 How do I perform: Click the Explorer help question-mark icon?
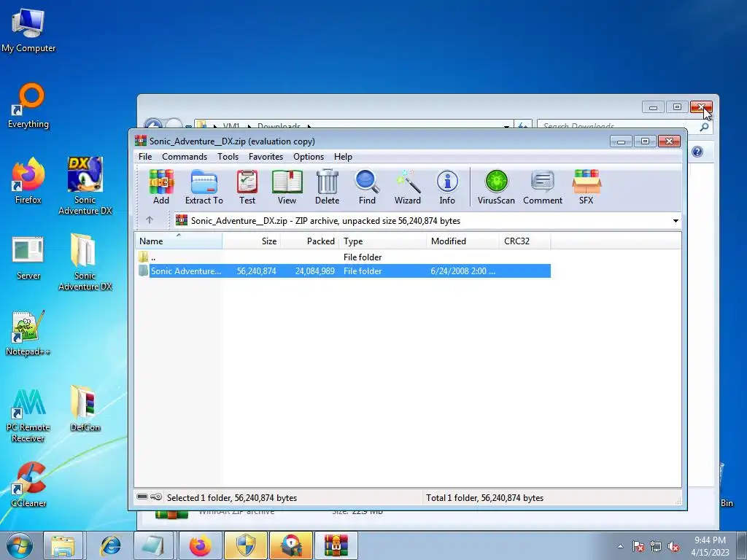[x=697, y=152]
